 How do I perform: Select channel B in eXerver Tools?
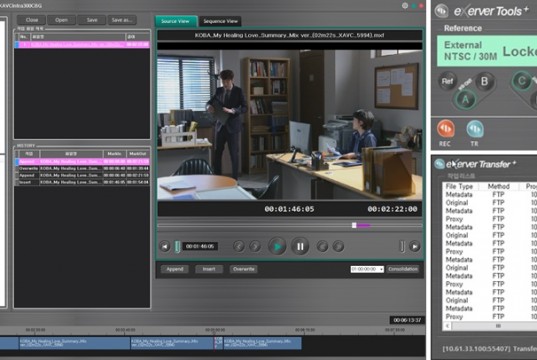(484, 82)
